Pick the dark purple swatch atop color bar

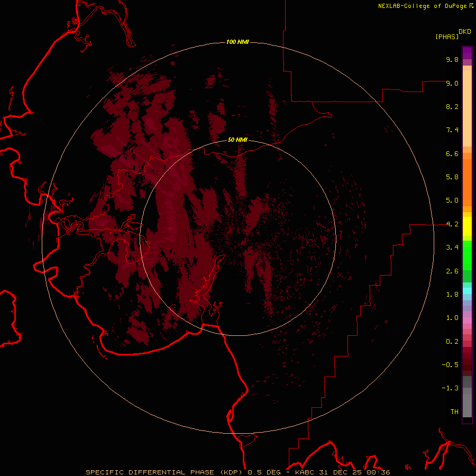coord(467,51)
